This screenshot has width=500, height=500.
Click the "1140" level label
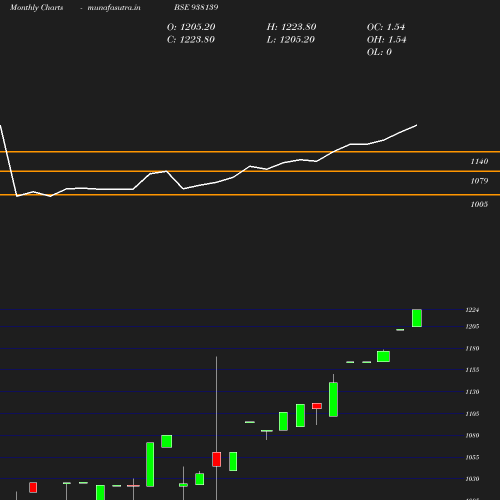(x=479, y=161)
